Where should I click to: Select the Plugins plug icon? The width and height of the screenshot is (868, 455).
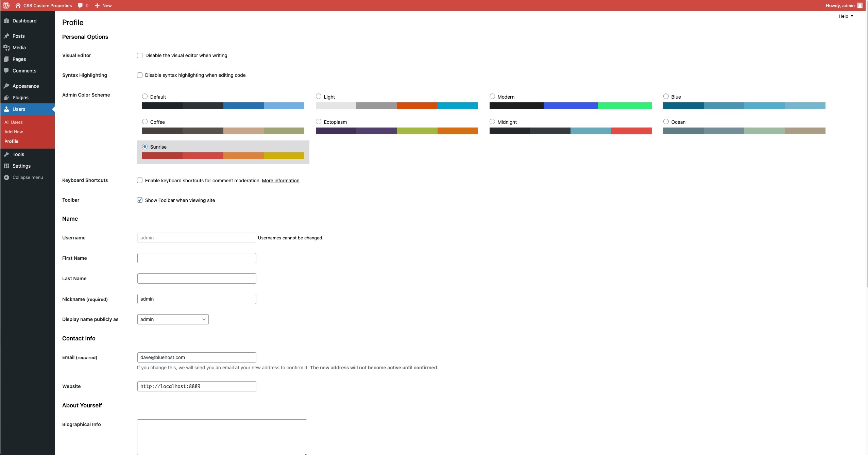pyautogui.click(x=7, y=97)
